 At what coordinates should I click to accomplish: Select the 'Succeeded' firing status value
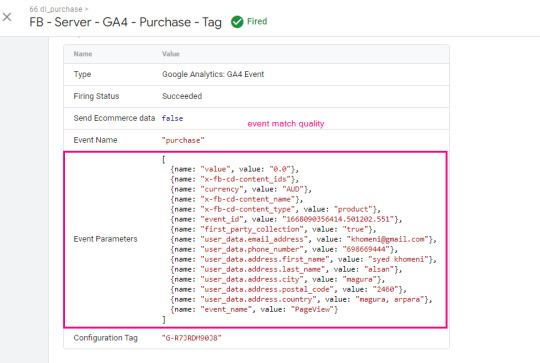182,96
